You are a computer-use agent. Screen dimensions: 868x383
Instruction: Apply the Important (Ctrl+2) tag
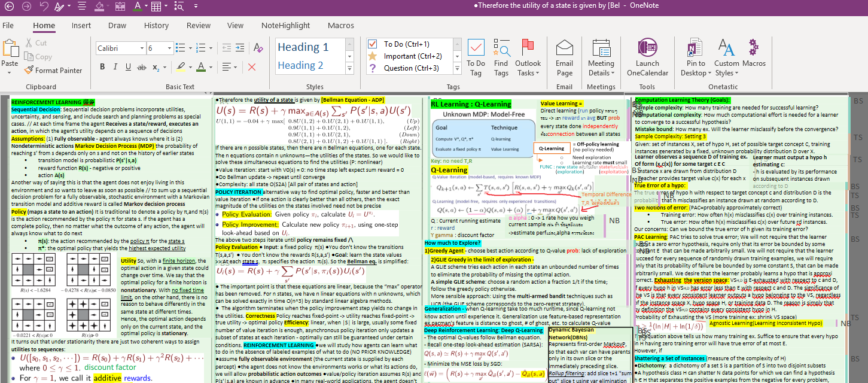pyautogui.click(x=412, y=55)
